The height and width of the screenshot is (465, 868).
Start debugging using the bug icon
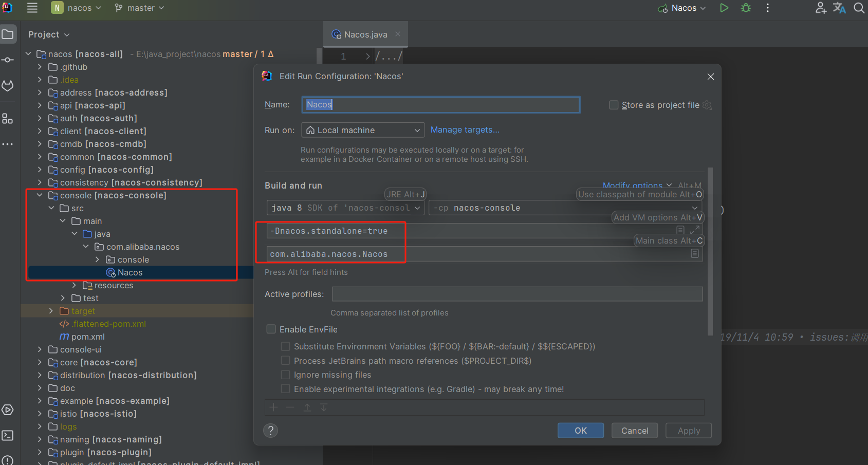[745, 8]
